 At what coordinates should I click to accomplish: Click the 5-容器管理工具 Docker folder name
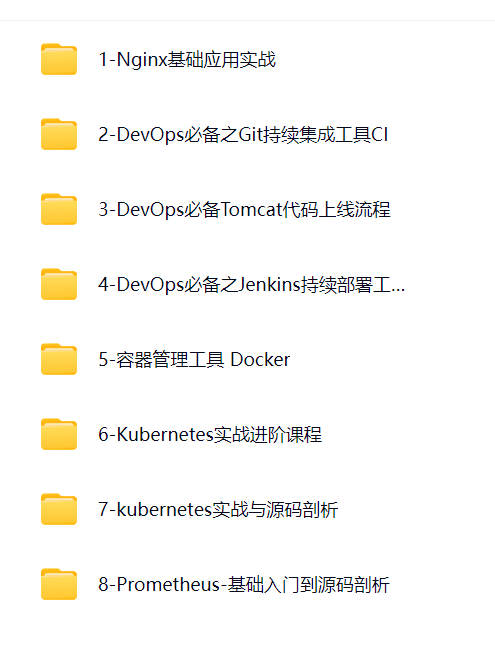click(x=194, y=360)
